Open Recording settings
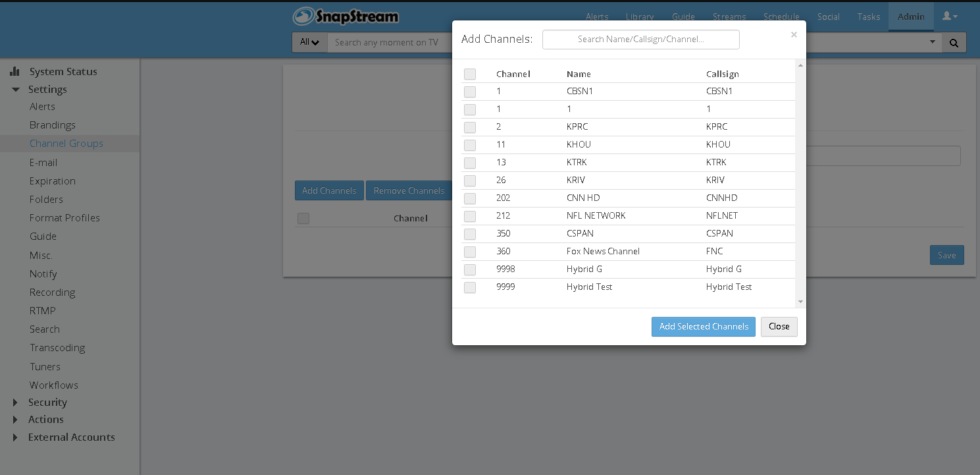 click(52, 293)
